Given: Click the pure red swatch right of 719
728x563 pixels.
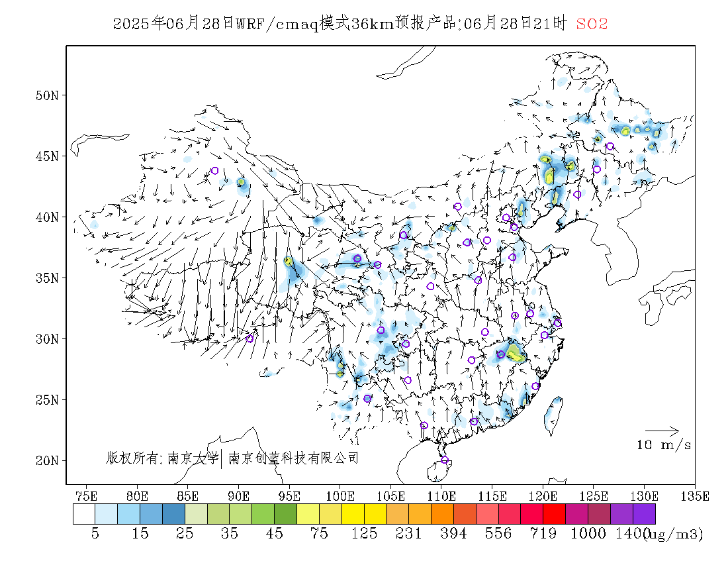Looking at the screenshot, I should click(555, 514).
